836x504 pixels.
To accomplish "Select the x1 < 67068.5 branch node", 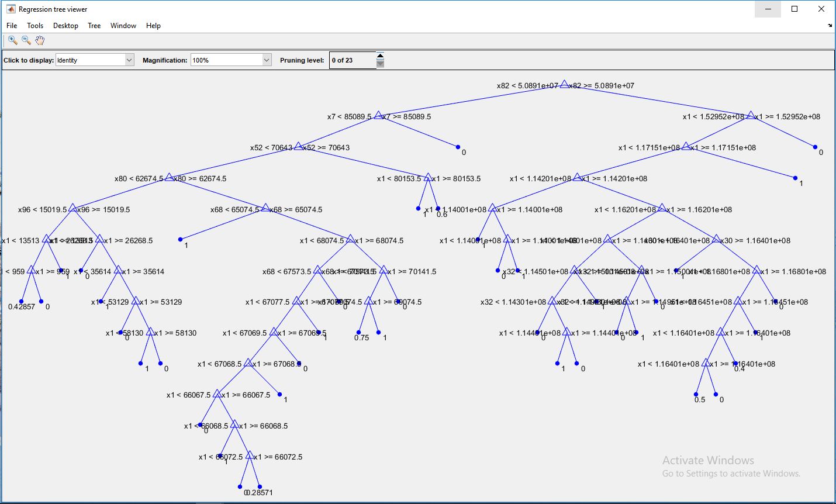I will [x=248, y=363].
